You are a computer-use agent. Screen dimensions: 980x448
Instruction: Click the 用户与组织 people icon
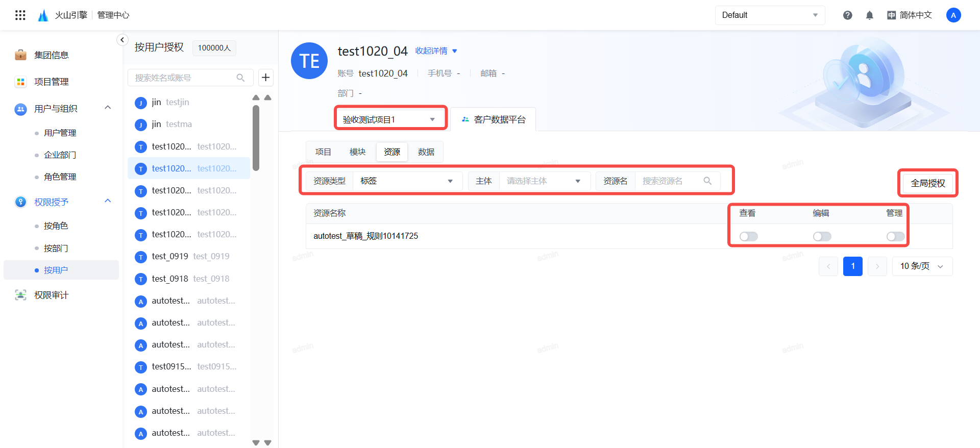pos(20,109)
